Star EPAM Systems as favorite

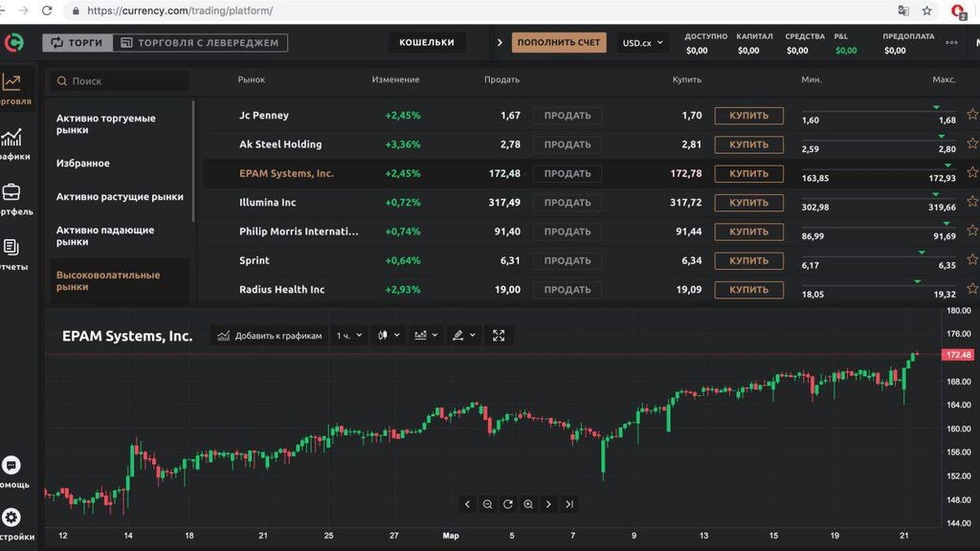coord(972,172)
